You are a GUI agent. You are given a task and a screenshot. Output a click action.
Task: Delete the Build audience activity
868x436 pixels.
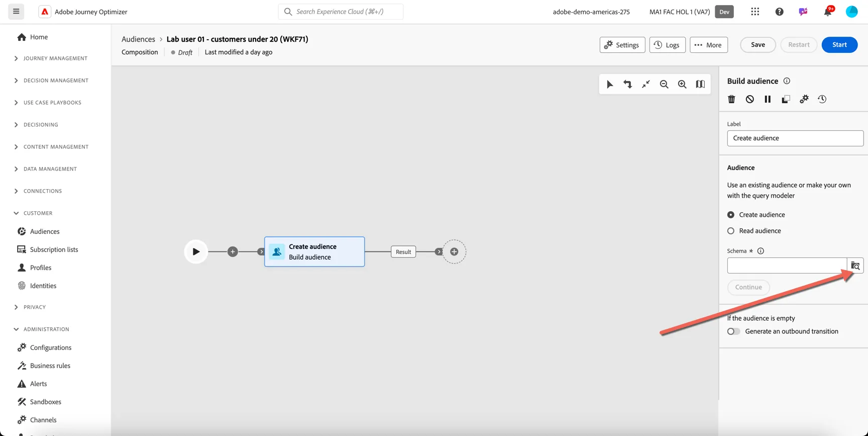[x=731, y=99]
